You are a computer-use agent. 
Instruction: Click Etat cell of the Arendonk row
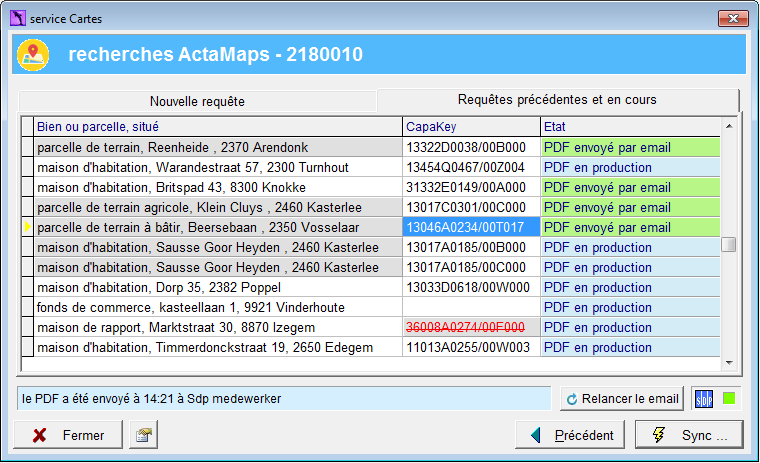[x=630, y=147]
